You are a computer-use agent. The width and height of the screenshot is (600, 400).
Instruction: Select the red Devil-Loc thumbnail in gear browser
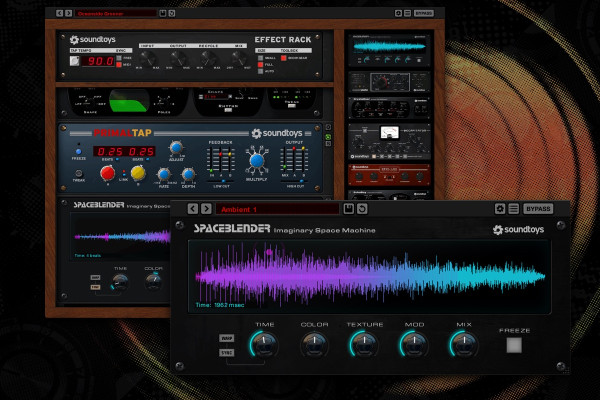[389, 175]
